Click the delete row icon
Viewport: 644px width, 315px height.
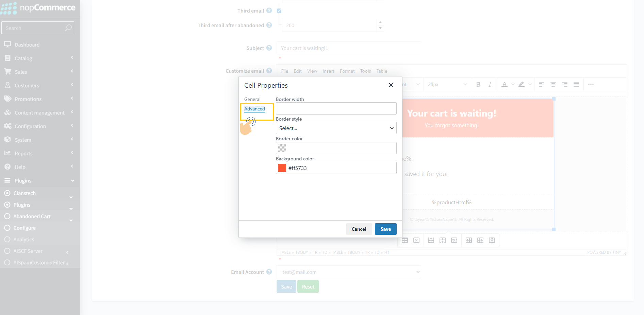point(454,240)
